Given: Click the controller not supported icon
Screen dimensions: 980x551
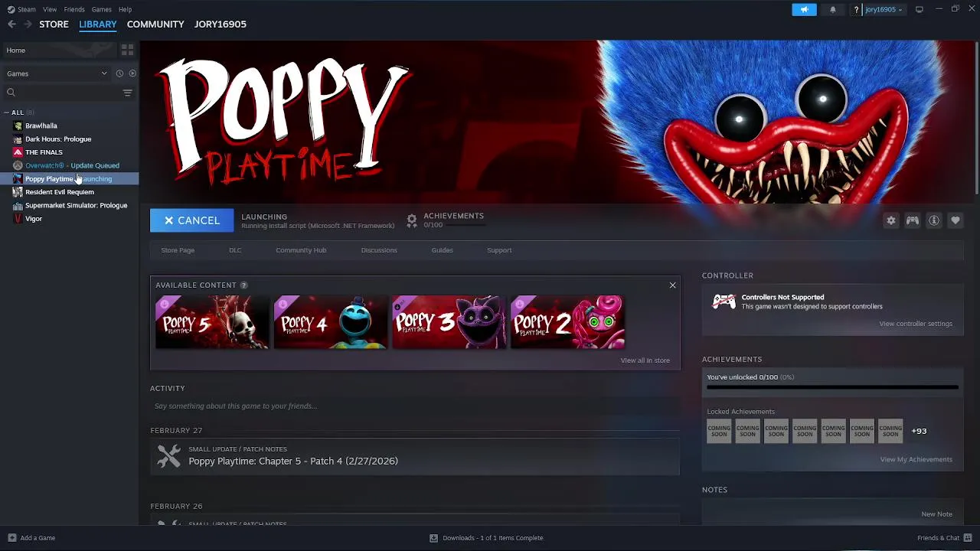Looking at the screenshot, I should (724, 302).
